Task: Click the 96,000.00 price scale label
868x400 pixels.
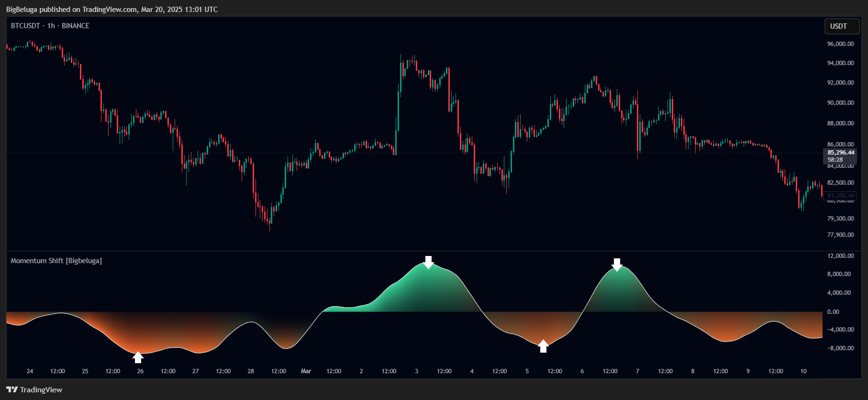Action: point(841,44)
